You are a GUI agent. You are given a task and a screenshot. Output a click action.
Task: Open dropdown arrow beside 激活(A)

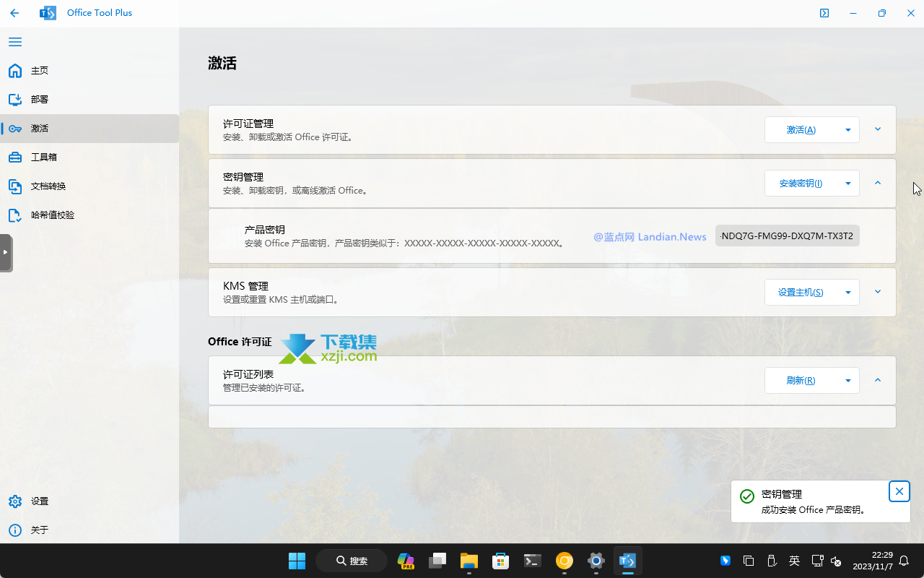click(x=848, y=130)
